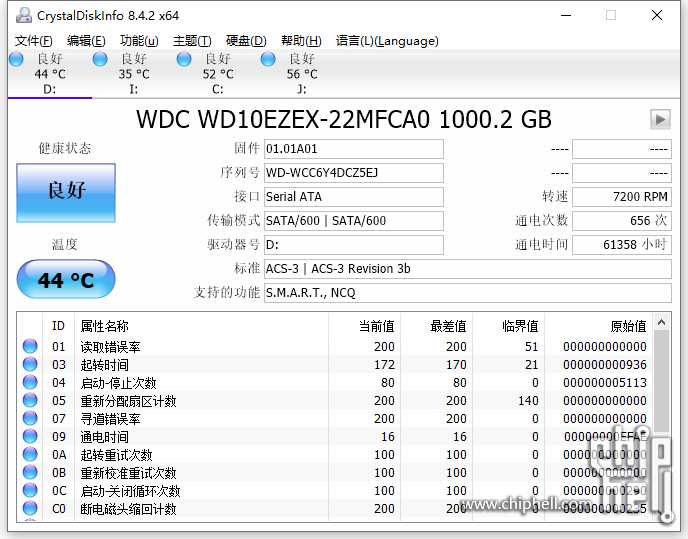Click the next disk arrow button
The image size is (688, 539).
(x=660, y=119)
